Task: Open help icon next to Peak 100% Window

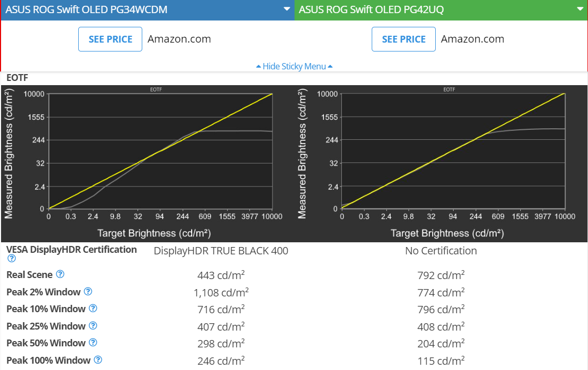Action: click(x=98, y=359)
